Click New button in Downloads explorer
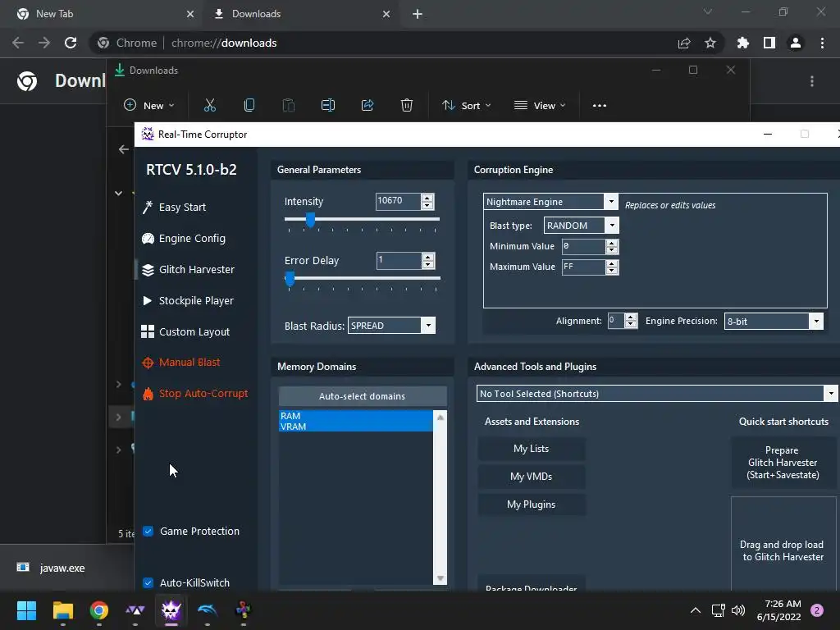This screenshot has width=840, height=630. (x=149, y=106)
